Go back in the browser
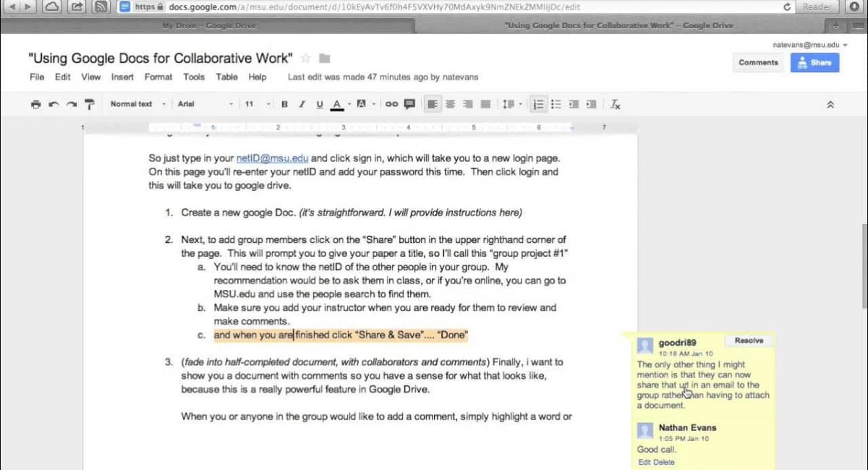The height and width of the screenshot is (470, 868). coord(12,7)
